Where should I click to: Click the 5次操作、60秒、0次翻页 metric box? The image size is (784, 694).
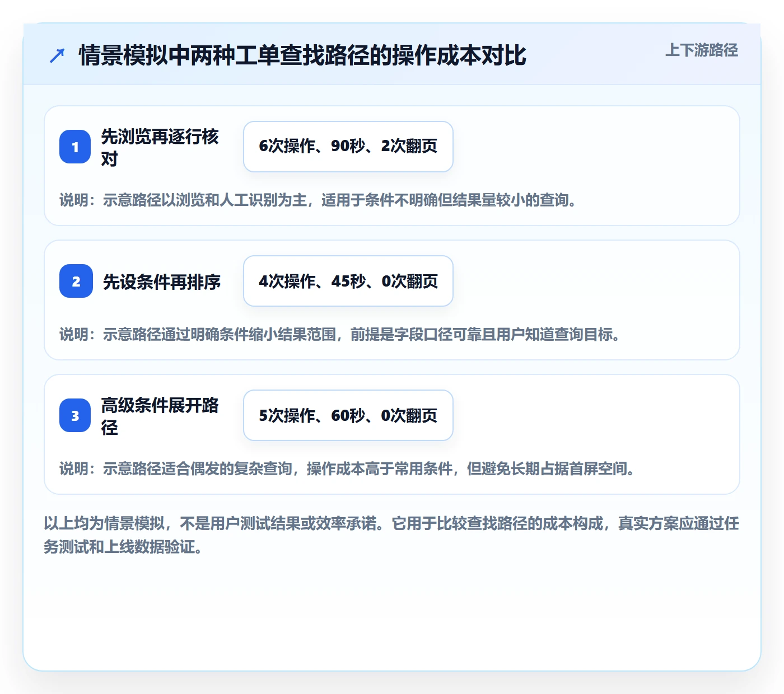(348, 415)
